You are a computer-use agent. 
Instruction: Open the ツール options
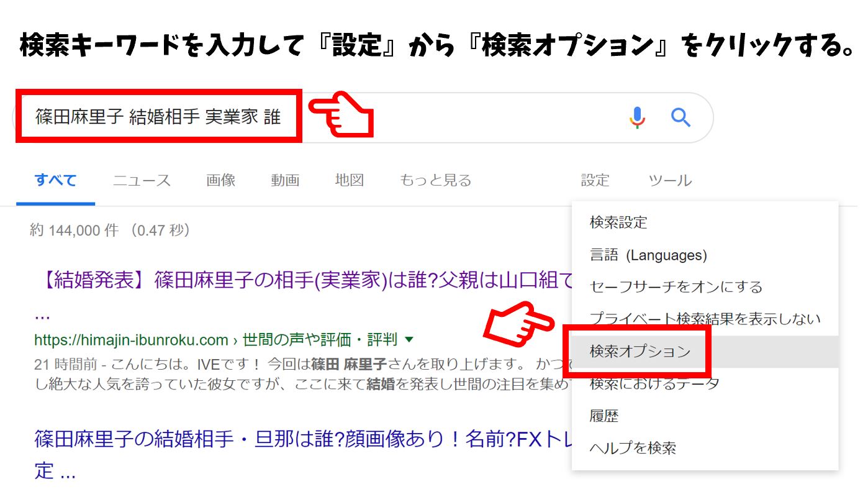pyautogui.click(x=670, y=181)
